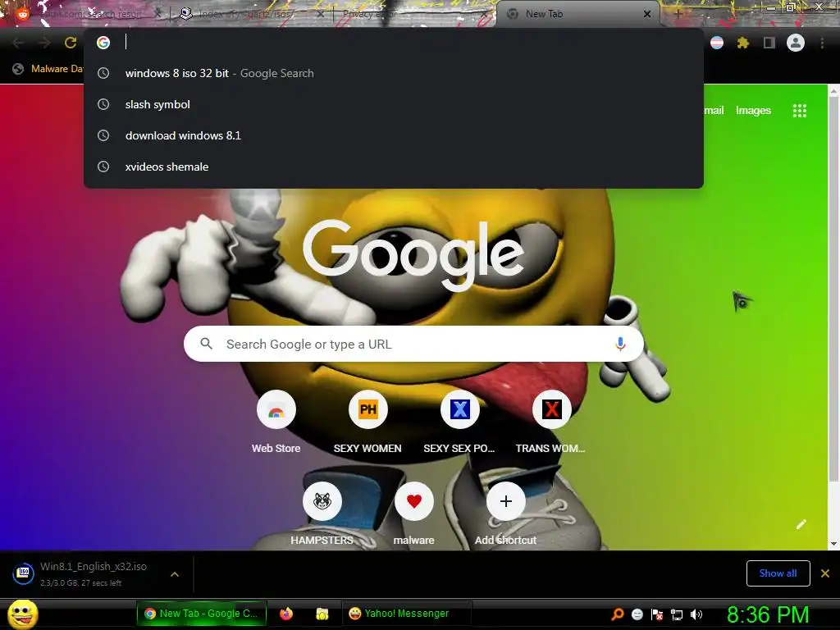Open a new tab with the plus button
The image size is (840, 630).
[678, 14]
